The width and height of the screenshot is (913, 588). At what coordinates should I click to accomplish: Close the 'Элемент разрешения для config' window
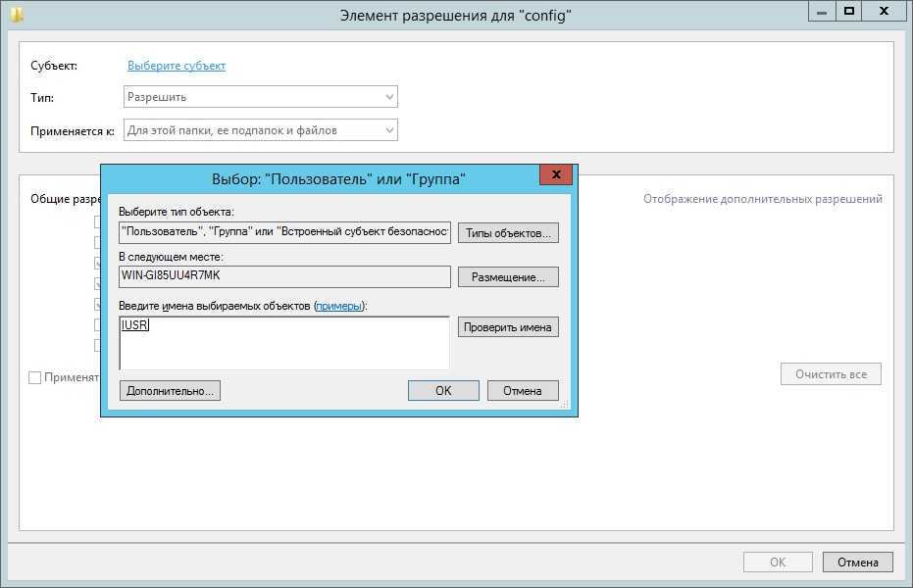coord(884,12)
